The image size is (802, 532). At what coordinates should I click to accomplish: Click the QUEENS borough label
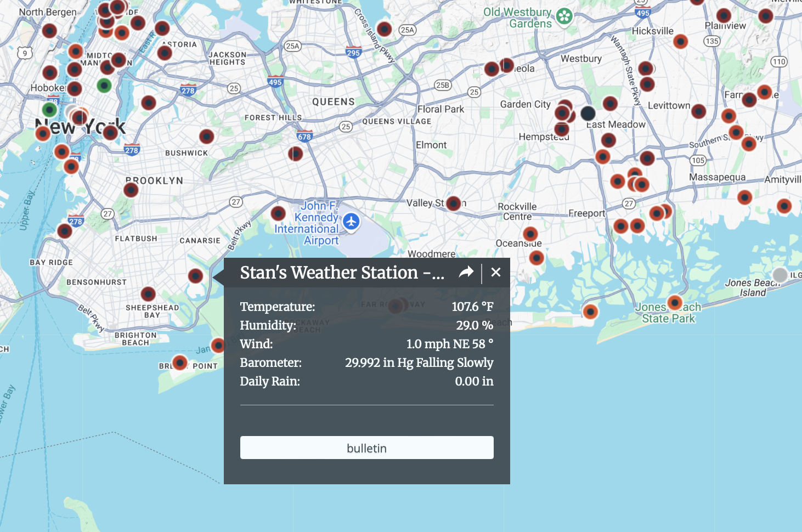[334, 102]
